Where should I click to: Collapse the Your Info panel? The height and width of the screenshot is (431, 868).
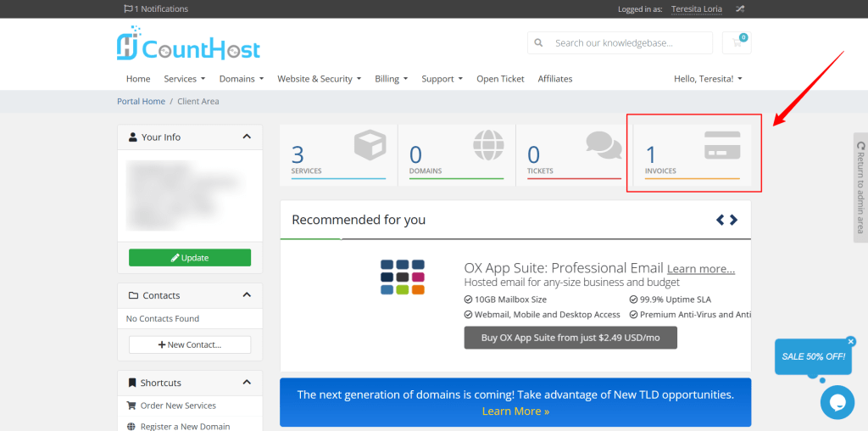coord(247,137)
